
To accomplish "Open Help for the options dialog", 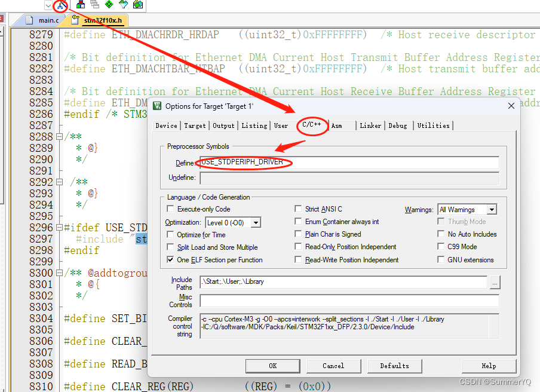I will pos(489,366).
